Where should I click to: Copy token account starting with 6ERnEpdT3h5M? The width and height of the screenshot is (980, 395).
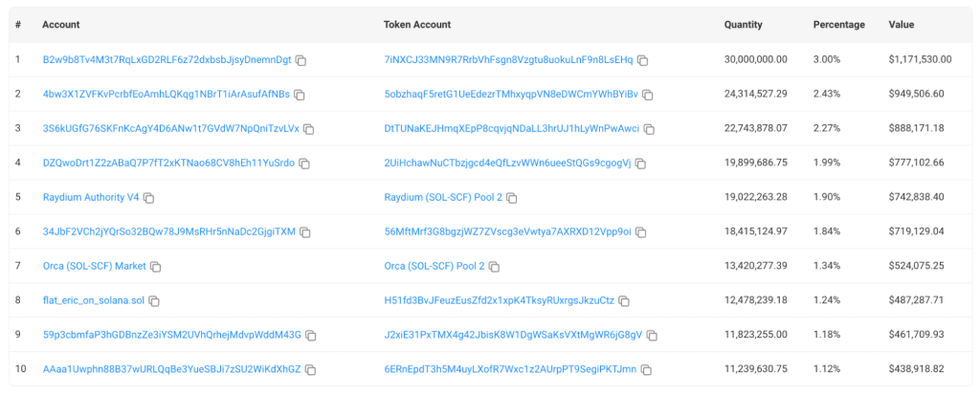pyautogui.click(x=647, y=370)
